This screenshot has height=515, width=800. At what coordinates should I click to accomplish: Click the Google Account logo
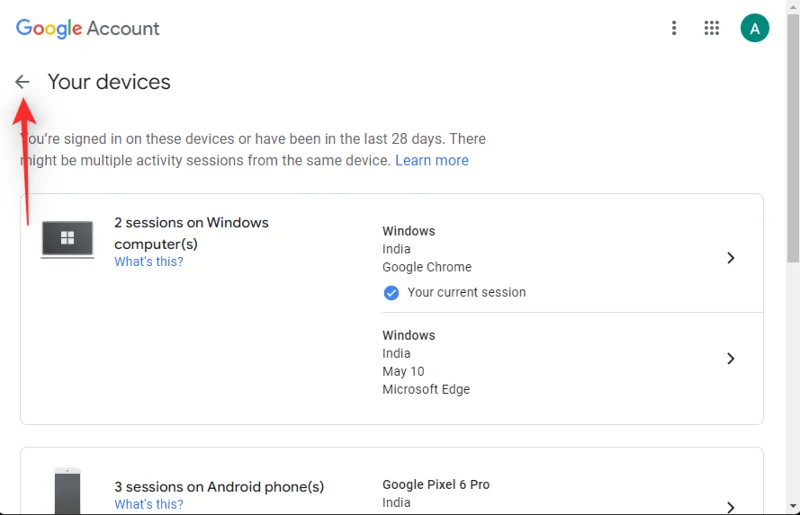(88, 29)
